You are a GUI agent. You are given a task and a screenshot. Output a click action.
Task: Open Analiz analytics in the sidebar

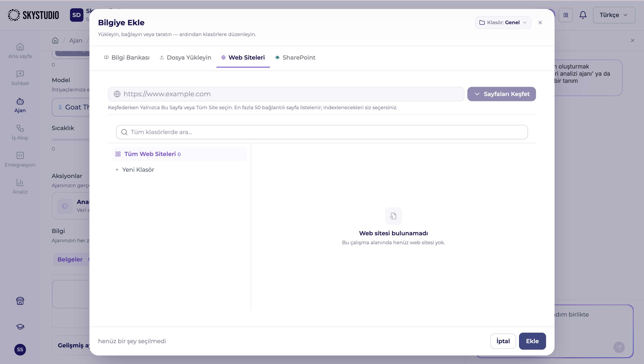pyautogui.click(x=20, y=186)
